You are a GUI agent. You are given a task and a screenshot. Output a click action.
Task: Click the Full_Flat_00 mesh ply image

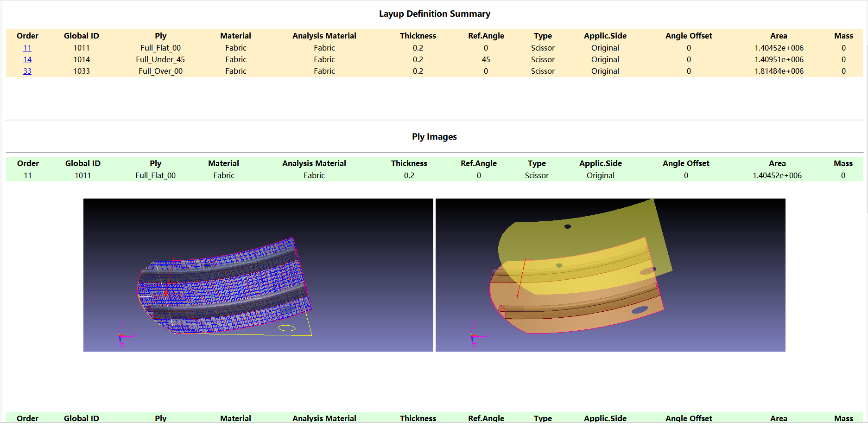[x=258, y=275]
